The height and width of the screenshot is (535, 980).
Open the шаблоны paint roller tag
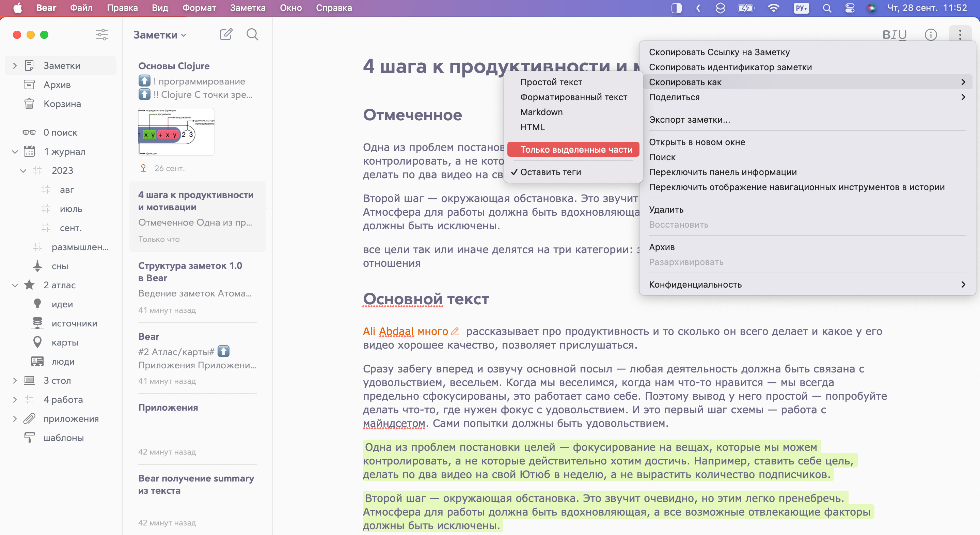[x=29, y=438]
